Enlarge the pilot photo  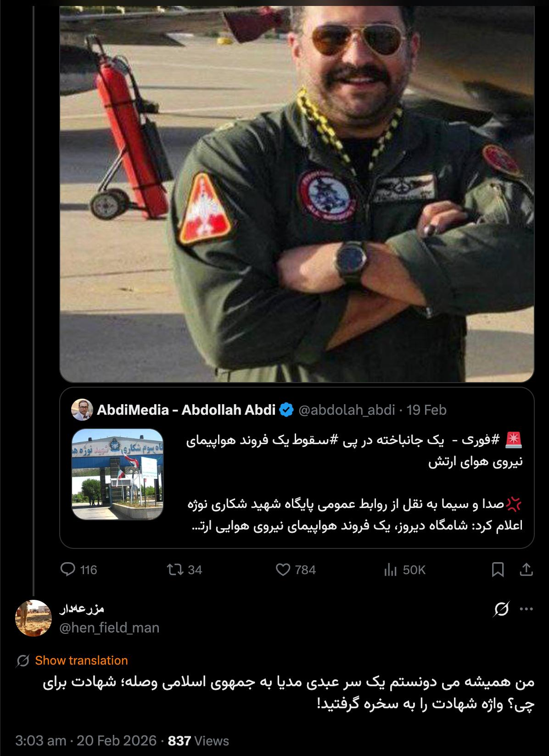pos(297,193)
